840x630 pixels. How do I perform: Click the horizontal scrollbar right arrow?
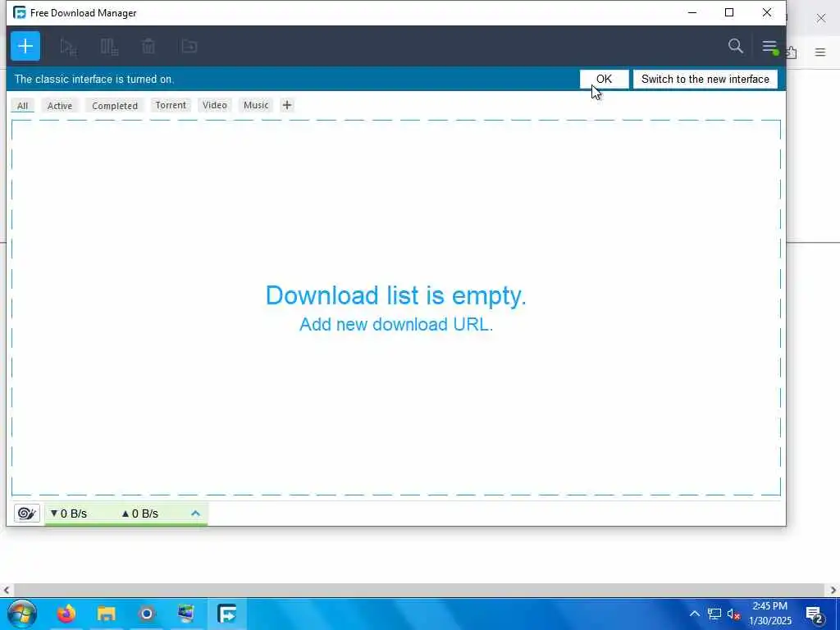pos(833,591)
